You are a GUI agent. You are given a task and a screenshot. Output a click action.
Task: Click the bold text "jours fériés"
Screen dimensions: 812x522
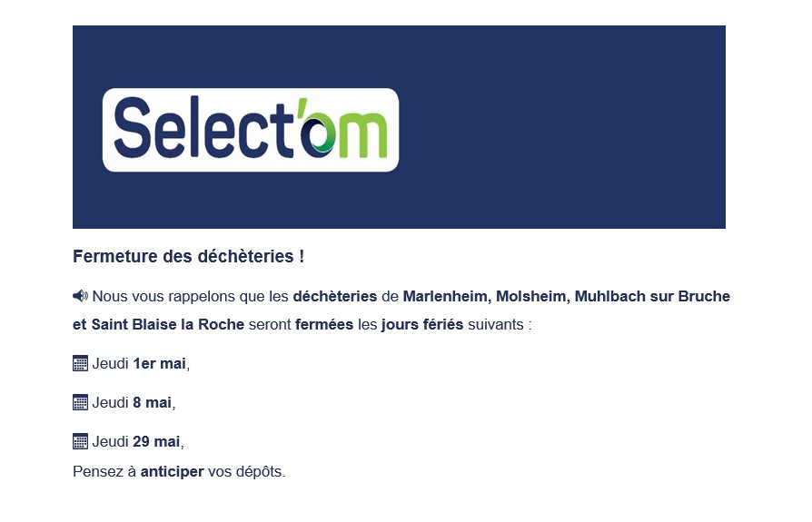pyautogui.click(x=421, y=324)
